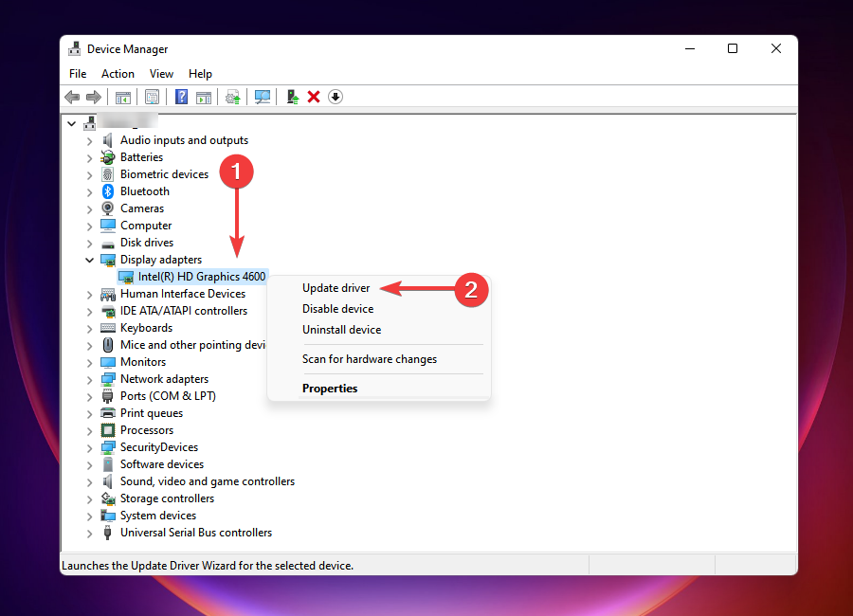Viewport: 853px width, 616px height.
Task: Click the toolbar icon between console tree and Help
Action: click(152, 98)
